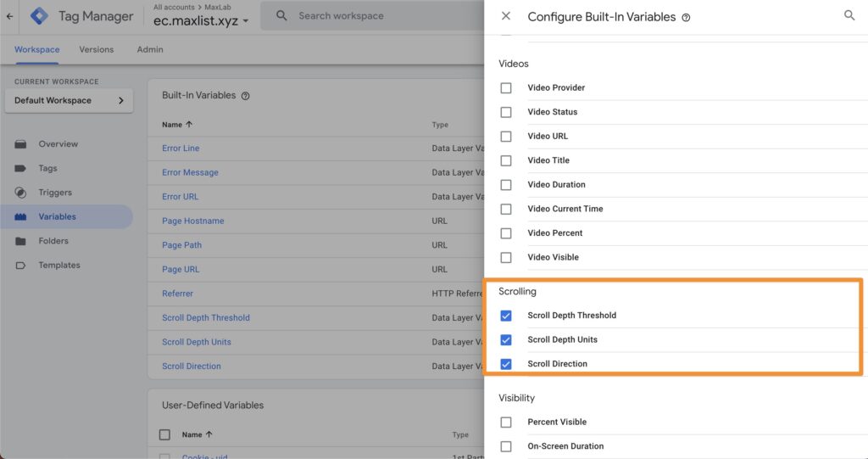Click help icon beside Configure Built-In Variables title

tap(686, 18)
